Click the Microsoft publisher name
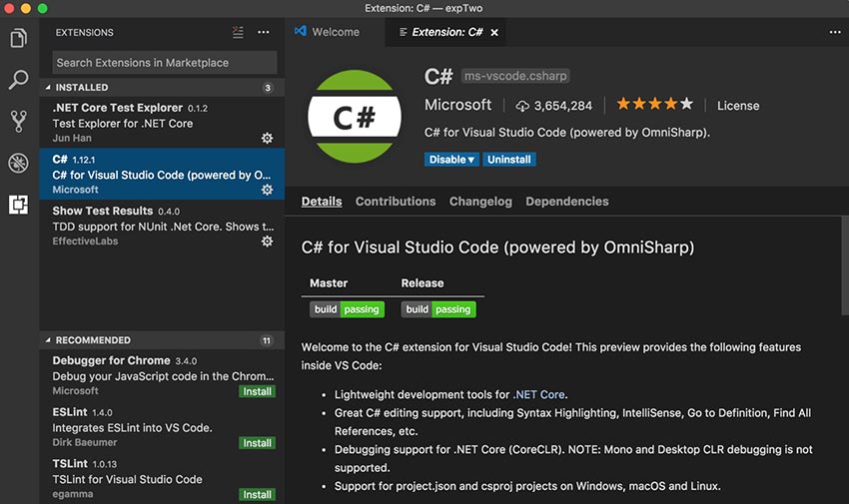849x504 pixels. pyautogui.click(x=457, y=105)
